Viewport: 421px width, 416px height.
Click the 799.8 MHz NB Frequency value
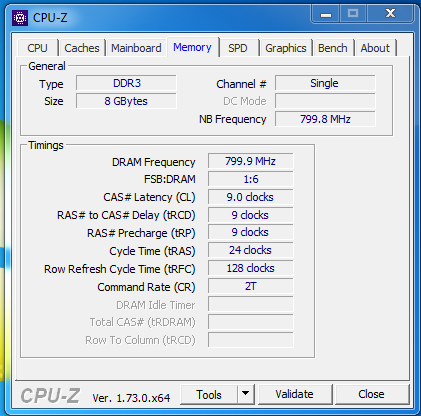[325, 119]
